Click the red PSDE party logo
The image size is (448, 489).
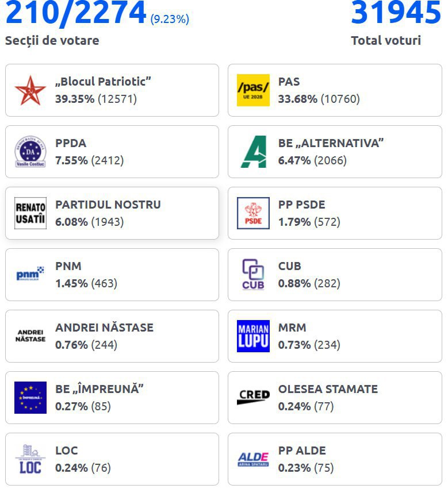click(x=253, y=213)
